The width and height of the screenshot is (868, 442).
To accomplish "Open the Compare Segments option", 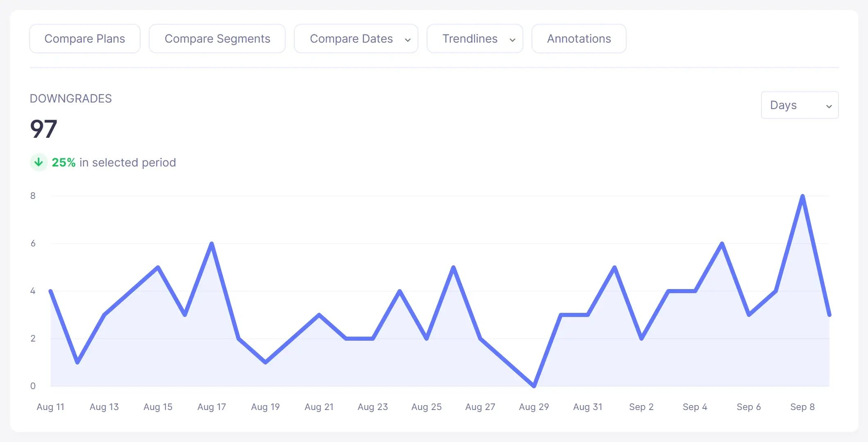I will pyautogui.click(x=217, y=39).
